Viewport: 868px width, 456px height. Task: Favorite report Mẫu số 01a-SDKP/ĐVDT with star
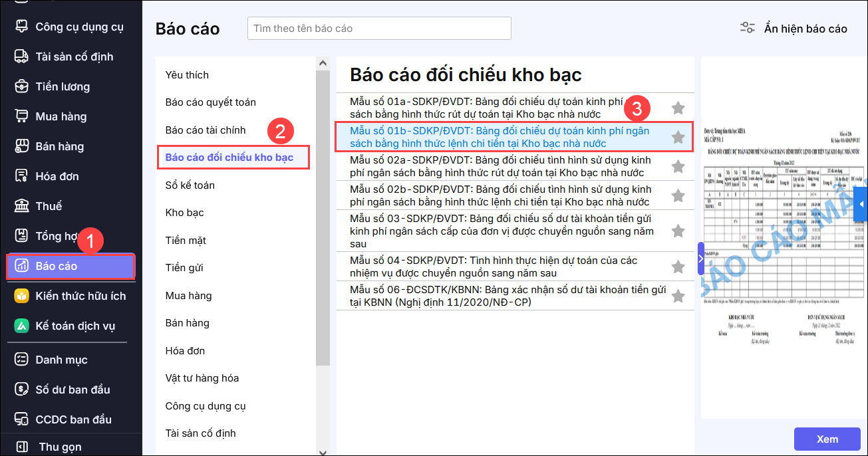coord(677,108)
